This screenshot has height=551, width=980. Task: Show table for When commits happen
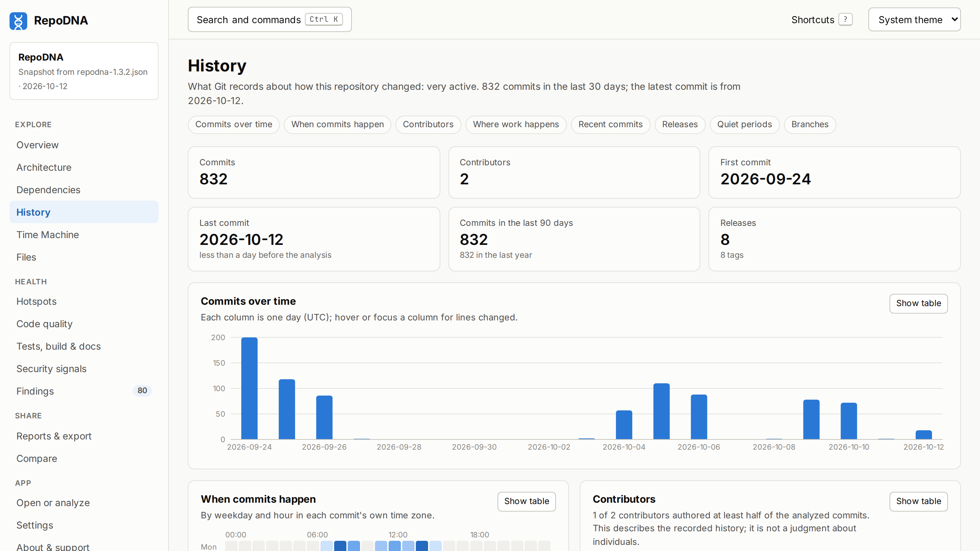click(526, 501)
